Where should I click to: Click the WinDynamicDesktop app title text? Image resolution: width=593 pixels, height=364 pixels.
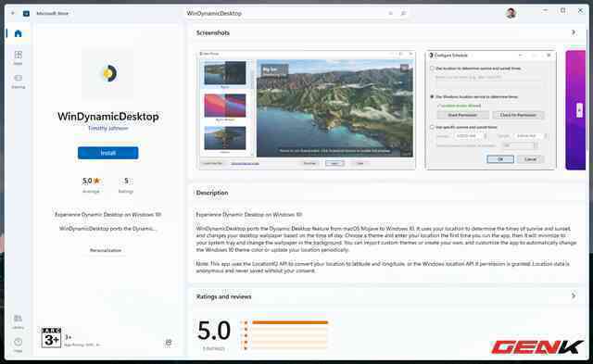(108, 117)
